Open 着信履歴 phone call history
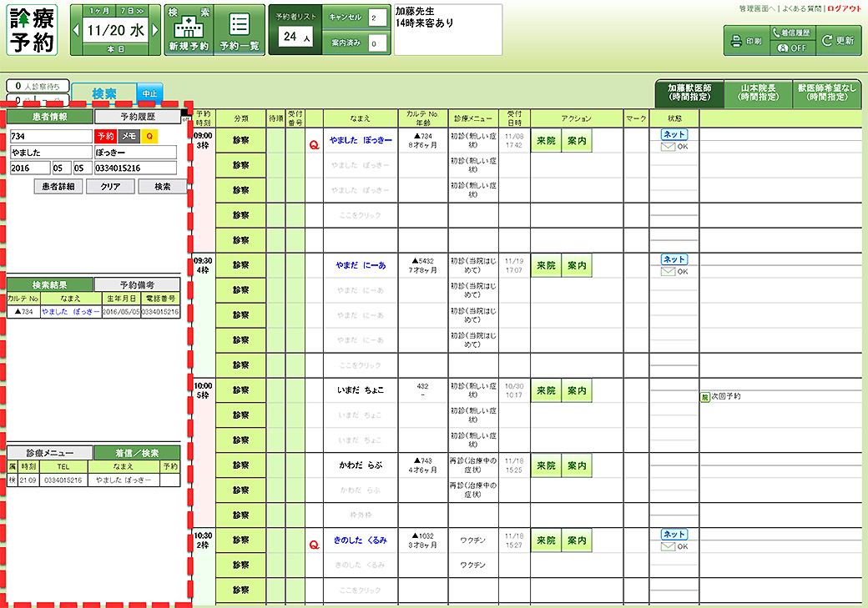868x608 pixels. (791, 33)
